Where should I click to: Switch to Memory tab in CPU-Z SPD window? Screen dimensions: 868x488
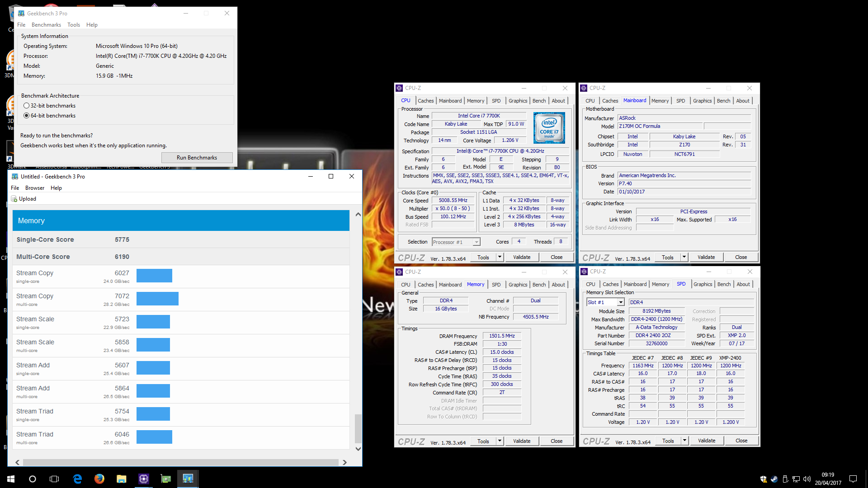(x=660, y=284)
